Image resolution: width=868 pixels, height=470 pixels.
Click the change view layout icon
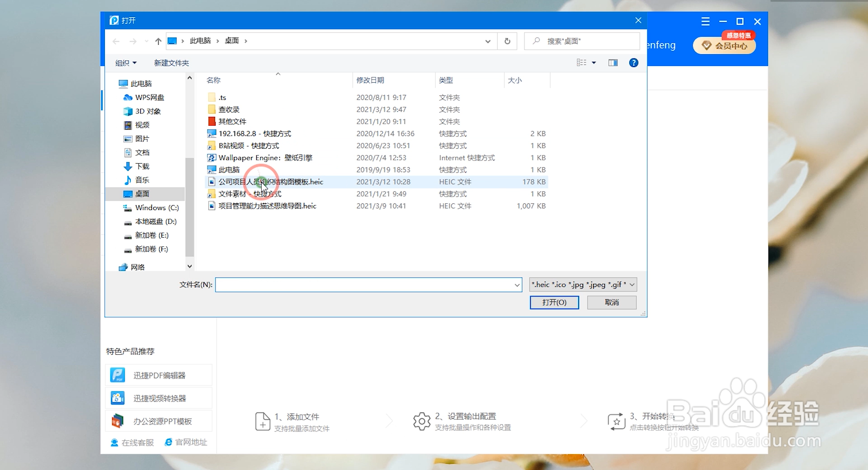pyautogui.click(x=581, y=63)
